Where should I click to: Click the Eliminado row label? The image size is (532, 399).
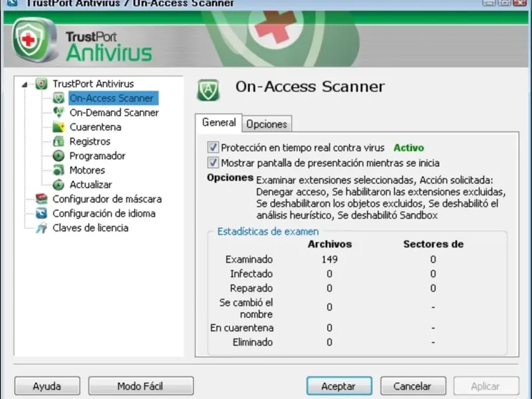click(x=253, y=342)
